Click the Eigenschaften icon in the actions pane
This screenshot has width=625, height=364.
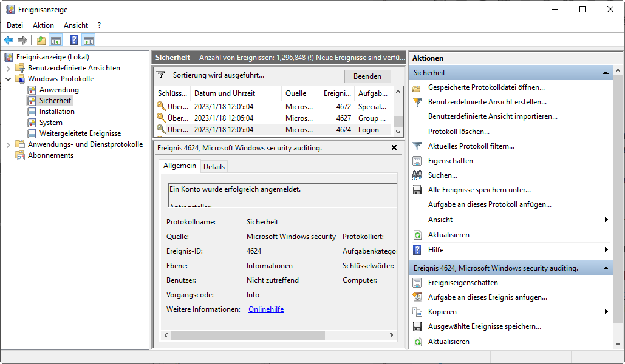(x=417, y=161)
